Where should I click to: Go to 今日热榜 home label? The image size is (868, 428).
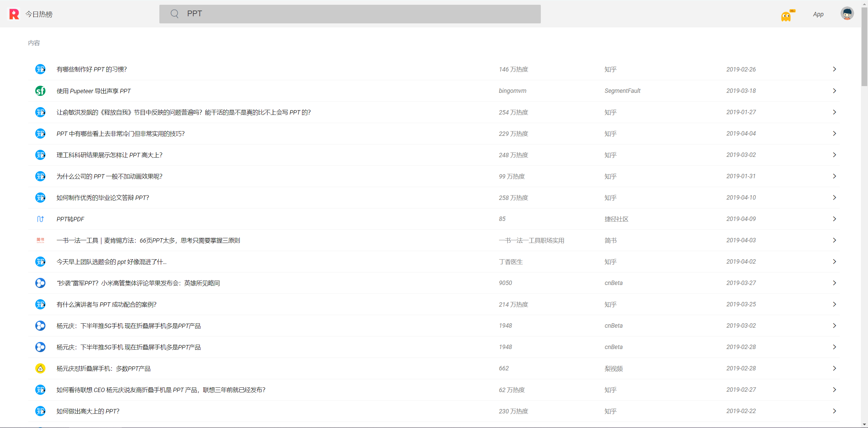39,14
